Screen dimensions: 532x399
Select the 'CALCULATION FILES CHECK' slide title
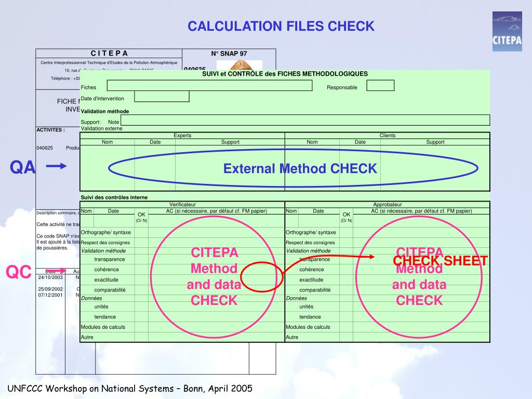[x=281, y=26]
